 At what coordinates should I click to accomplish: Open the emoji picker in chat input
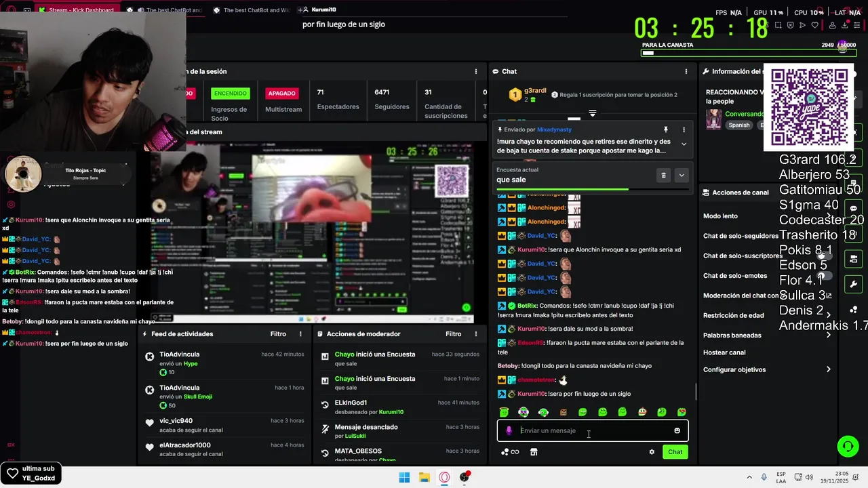[x=677, y=430]
